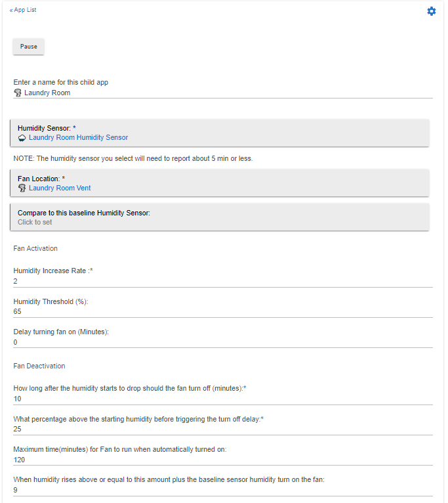Viewport: 448px width, 503px height.
Task: Click the fan icon beside Laundry Room name
Action: coord(18,93)
